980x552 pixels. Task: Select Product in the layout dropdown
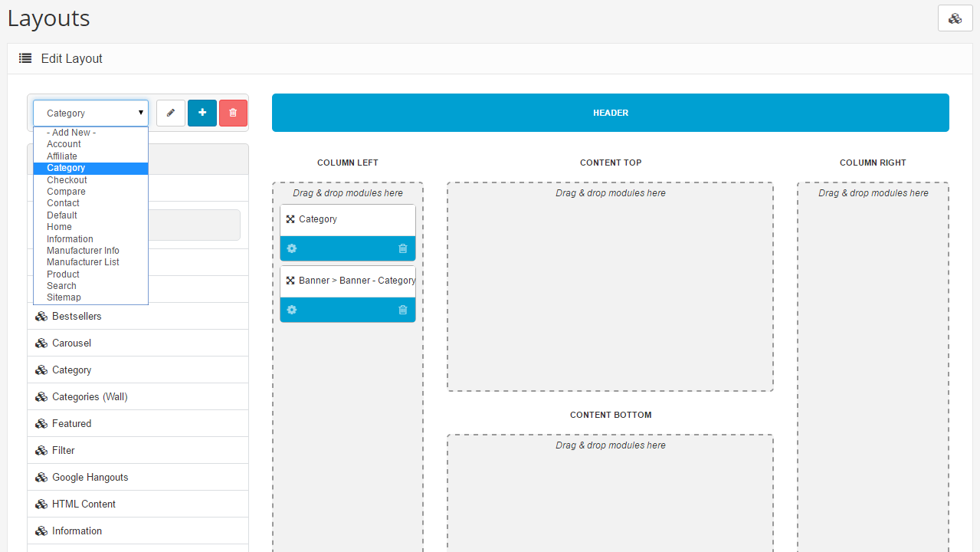(90, 274)
